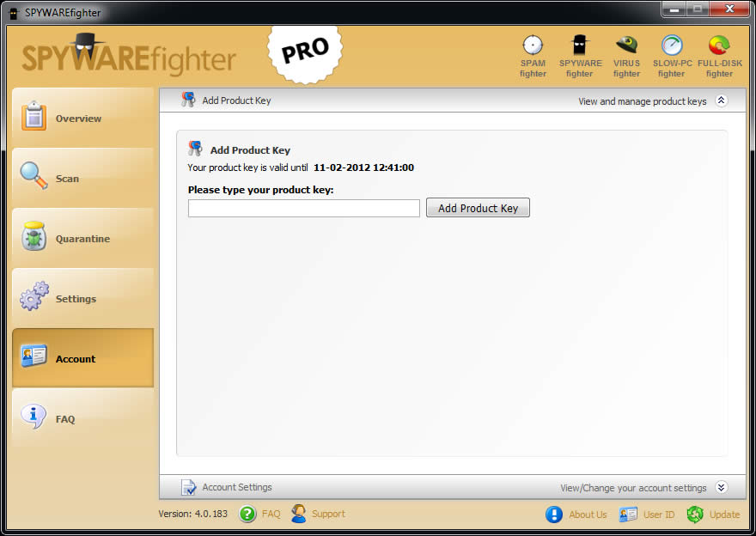This screenshot has width=756, height=536.
Task: Close the SPYWAREfighter window
Action: tap(729, 9)
